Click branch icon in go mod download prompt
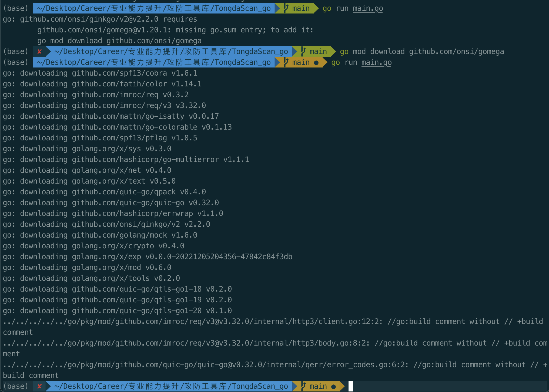 pyautogui.click(x=303, y=52)
